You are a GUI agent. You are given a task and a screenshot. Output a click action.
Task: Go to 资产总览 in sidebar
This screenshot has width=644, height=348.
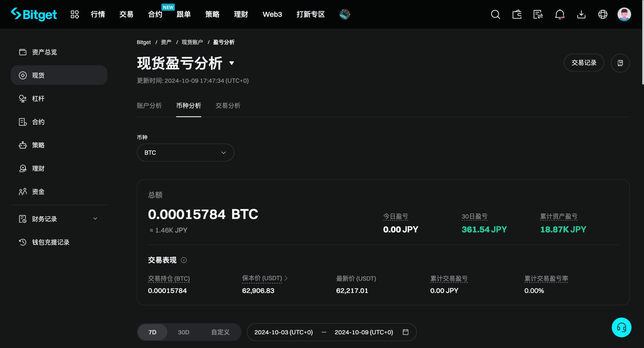point(59,52)
